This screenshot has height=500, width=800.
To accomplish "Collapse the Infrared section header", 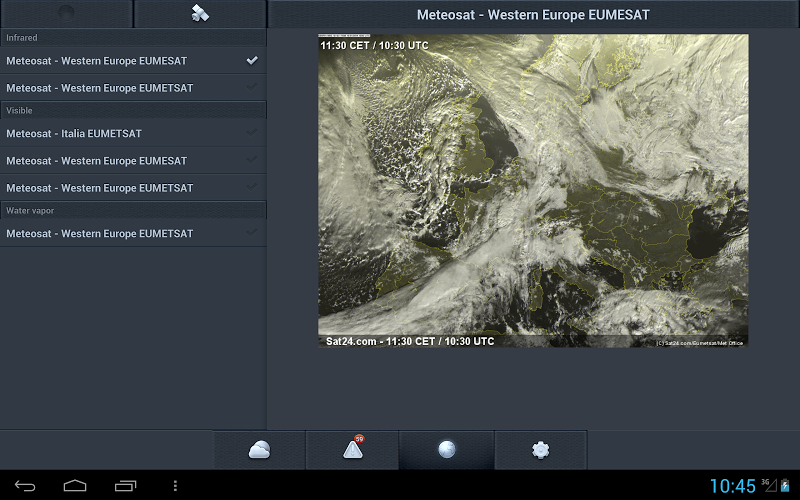I will click(133, 38).
